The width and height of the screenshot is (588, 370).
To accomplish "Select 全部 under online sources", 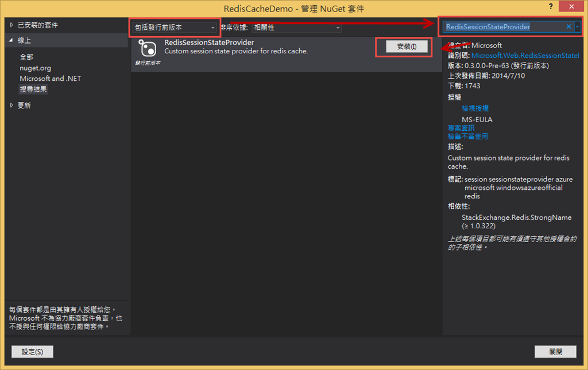I will click(x=26, y=57).
